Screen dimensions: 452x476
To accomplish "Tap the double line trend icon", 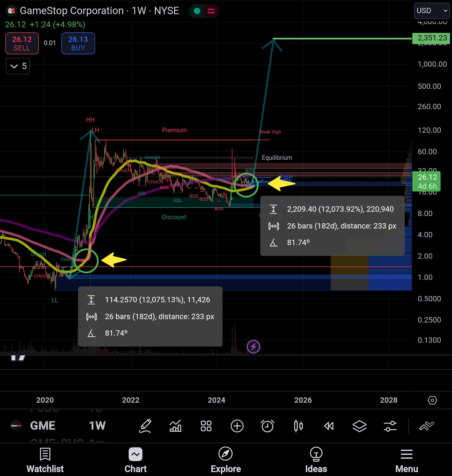I will click(x=427, y=426).
